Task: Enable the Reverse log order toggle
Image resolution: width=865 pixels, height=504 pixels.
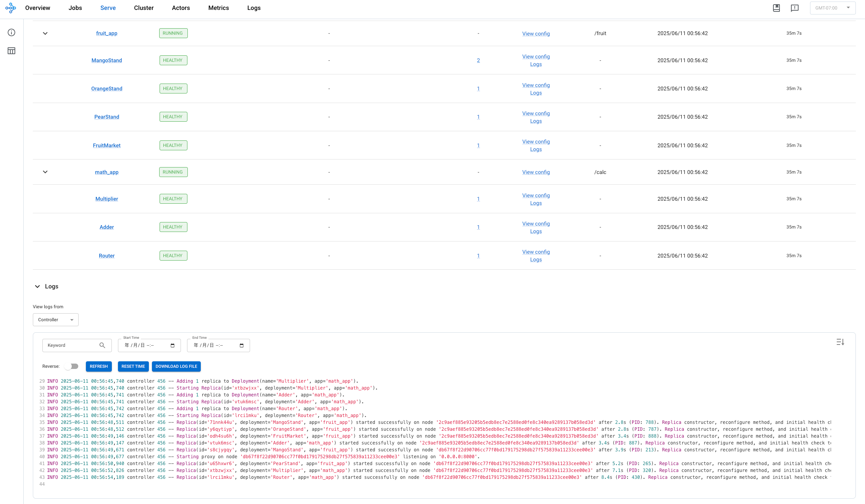Action: pyautogui.click(x=71, y=366)
